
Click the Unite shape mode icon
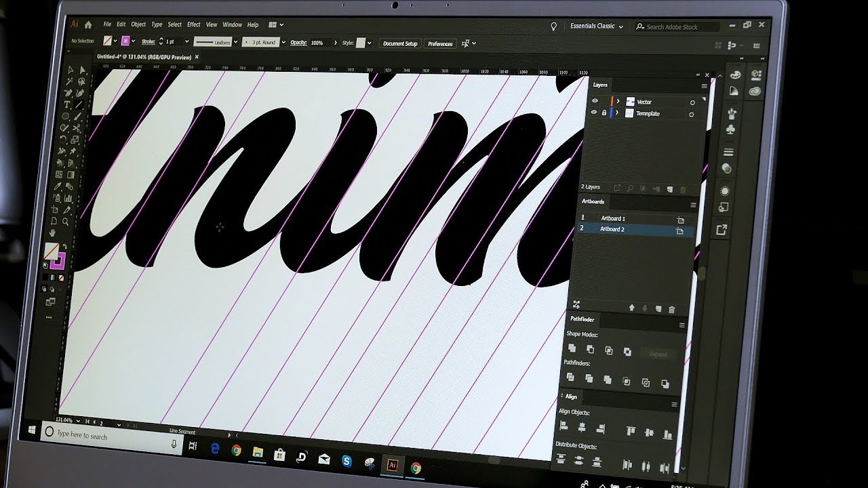coord(572,348)
